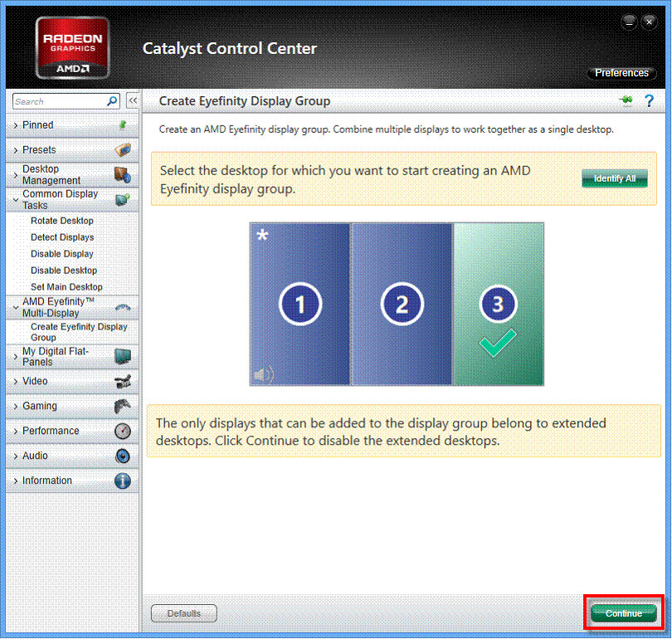This screenshot has width=672, height=639.
Task: Minimize the Catalyst Control Center window
Action: click(629, 22)
